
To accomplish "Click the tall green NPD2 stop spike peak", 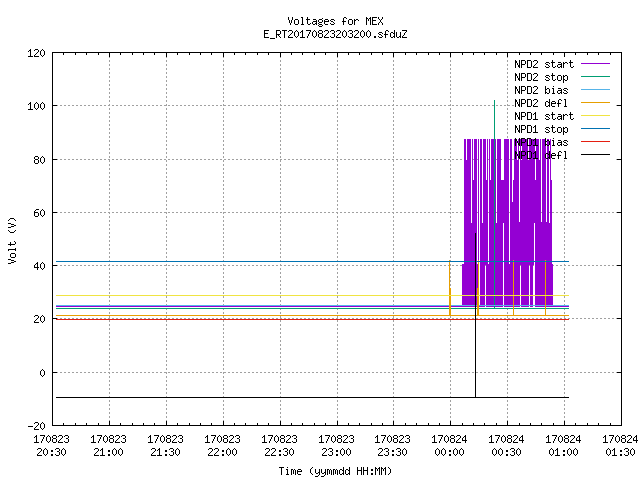I will [x=494, y=102].
